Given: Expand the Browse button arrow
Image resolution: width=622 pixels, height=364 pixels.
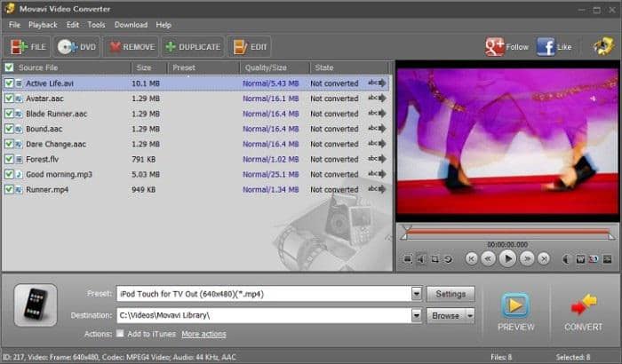Looking at the screenshot, I should coord(469,315).
